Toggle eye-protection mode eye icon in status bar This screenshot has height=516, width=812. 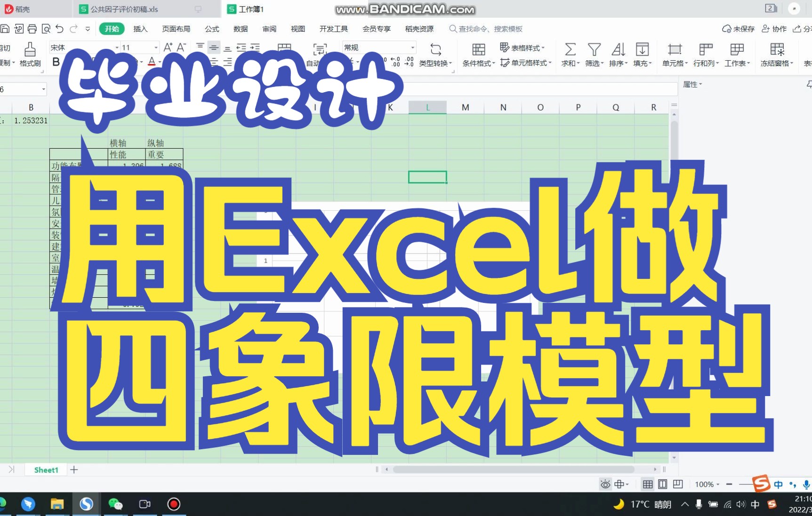point(605,484)
